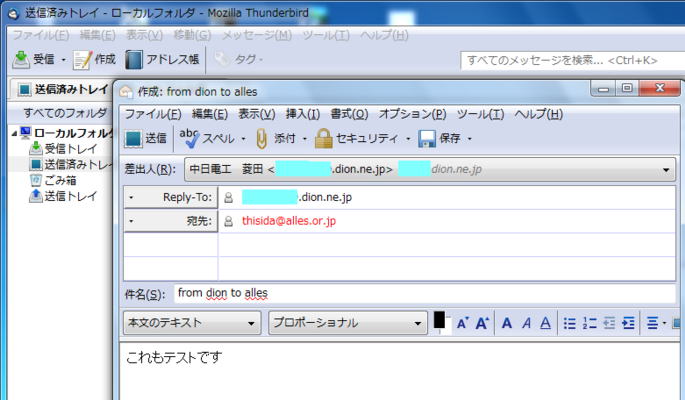Open the プロポーショナル font dropdown

348,323
